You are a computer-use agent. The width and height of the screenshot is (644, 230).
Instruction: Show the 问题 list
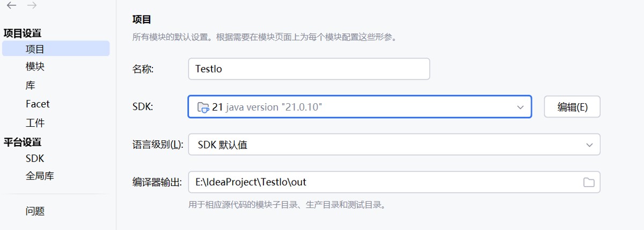coord(35,211)
